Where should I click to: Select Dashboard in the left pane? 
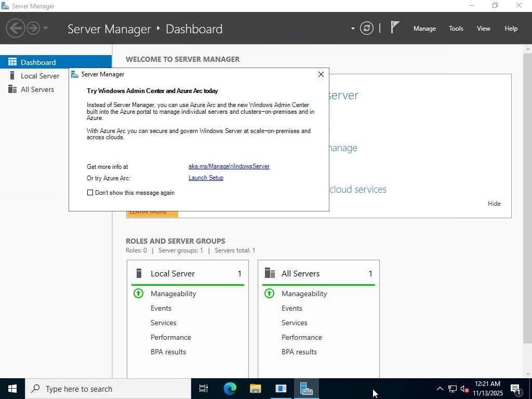click(x=56, y=62)
